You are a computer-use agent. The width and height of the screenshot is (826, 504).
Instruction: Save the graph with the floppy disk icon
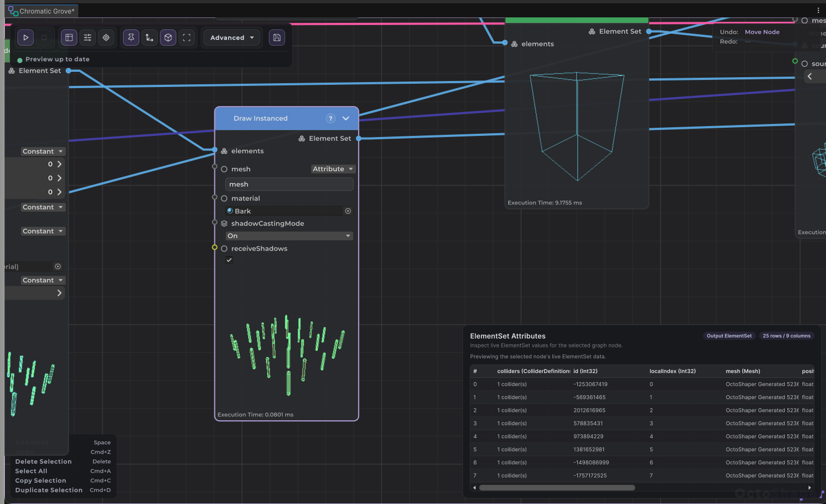click(277, 38)
